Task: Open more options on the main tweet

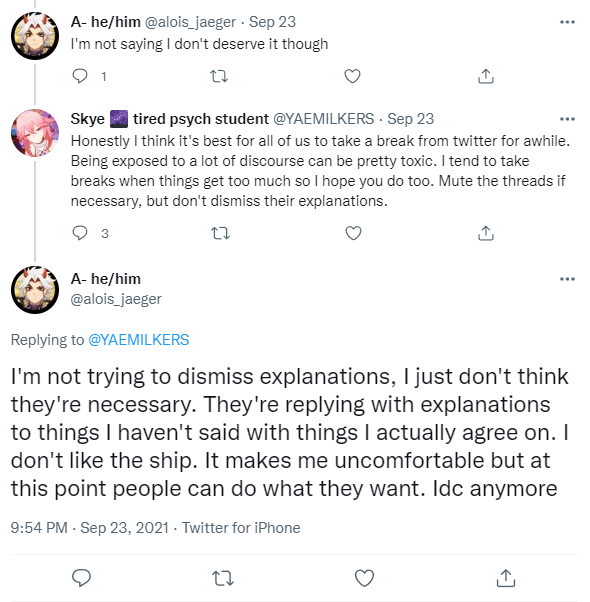Action: click(567, 279)
